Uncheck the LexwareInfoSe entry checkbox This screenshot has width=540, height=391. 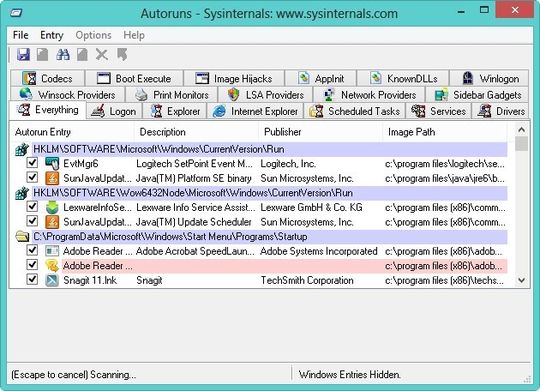click(x=32, y=206)
